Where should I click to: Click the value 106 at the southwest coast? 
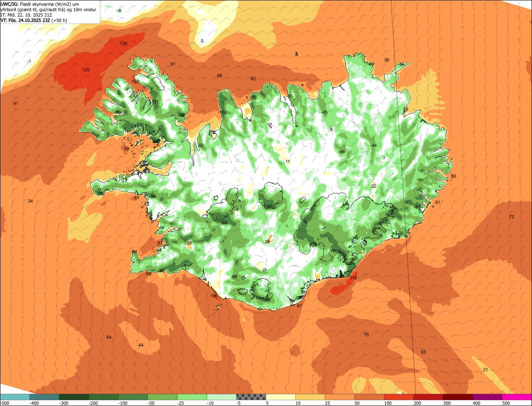tap(214, 296)
